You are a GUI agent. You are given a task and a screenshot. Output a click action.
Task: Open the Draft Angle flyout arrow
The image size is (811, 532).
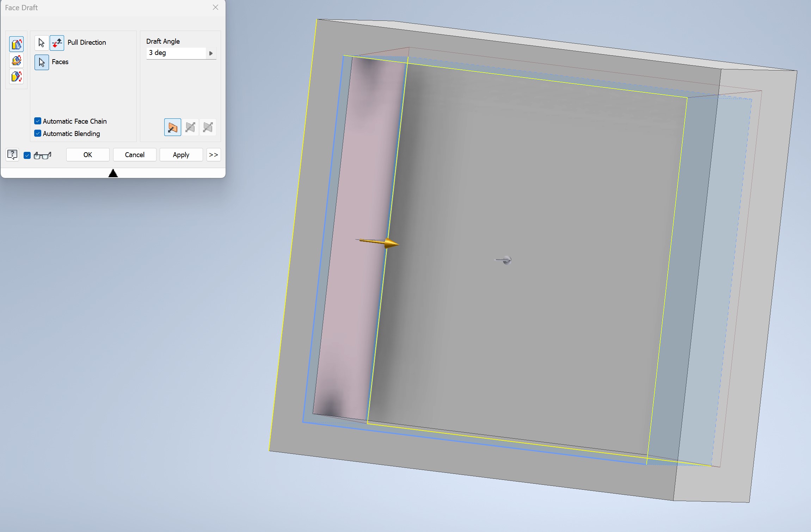[x=211, y=53]
